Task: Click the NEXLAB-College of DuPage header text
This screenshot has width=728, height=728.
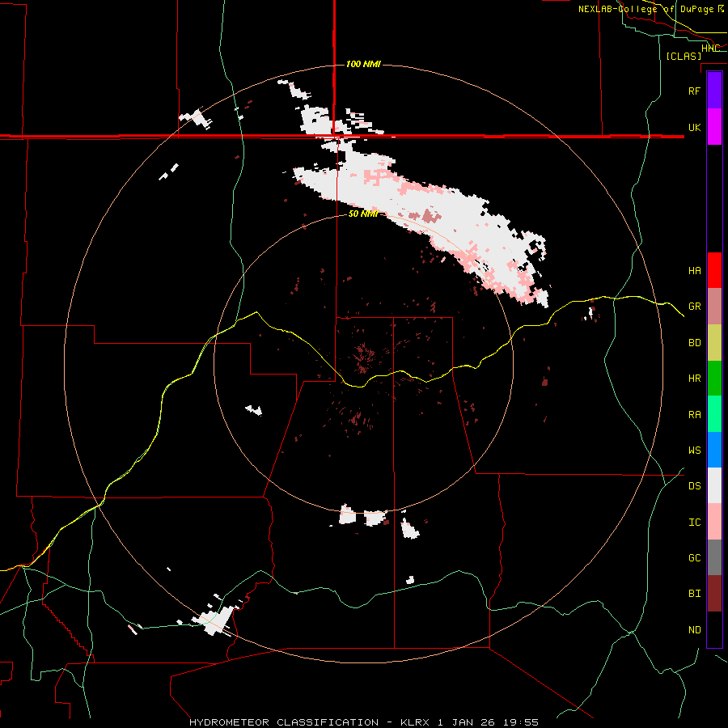Action: pos(647,9)
